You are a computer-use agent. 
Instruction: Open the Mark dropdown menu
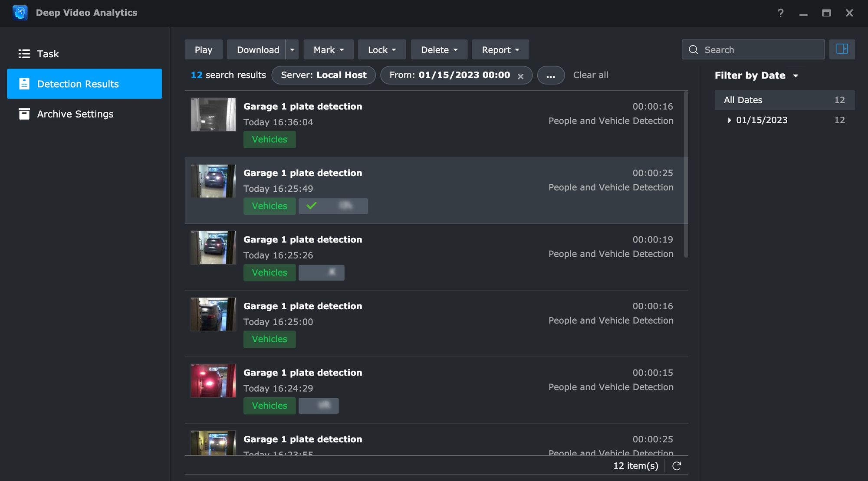tap(329, 50)
